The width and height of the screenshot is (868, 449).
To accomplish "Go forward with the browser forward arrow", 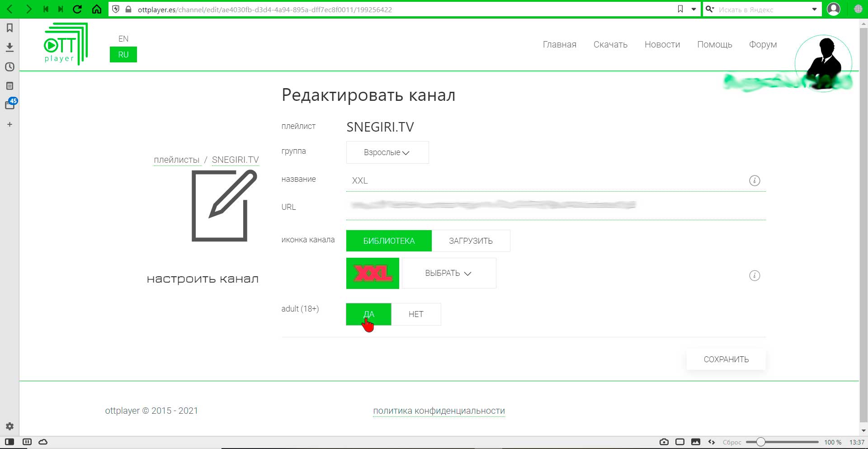I will coord(28,9).
